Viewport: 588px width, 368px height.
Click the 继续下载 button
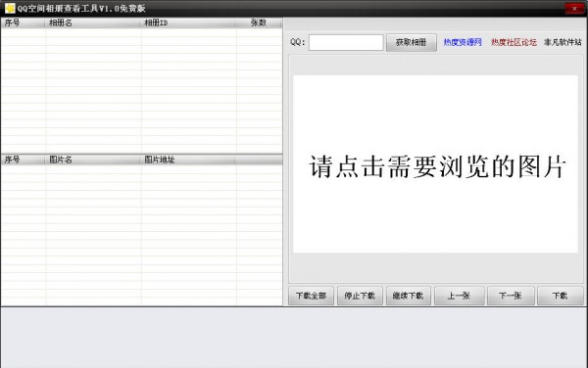pyautogui.click(x=409, y=296)
